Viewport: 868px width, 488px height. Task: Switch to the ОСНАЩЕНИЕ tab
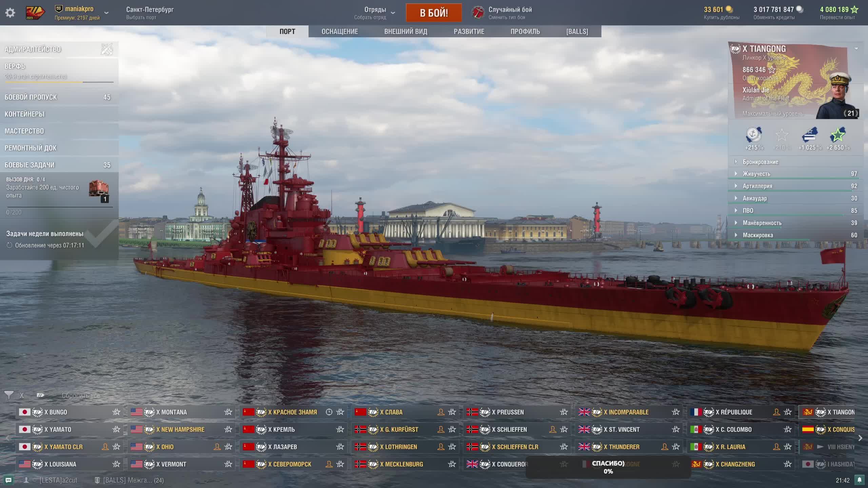pos(339,32)
